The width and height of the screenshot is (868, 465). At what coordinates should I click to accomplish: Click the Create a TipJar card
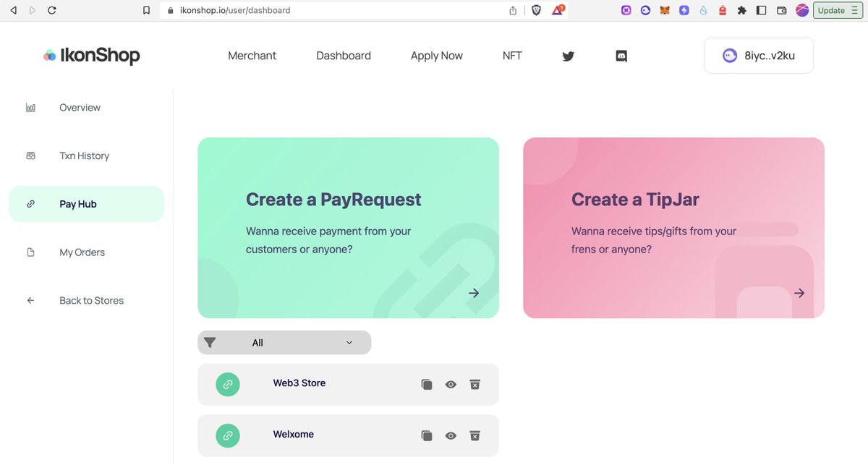pyautogui.click(x=673, y=228)
